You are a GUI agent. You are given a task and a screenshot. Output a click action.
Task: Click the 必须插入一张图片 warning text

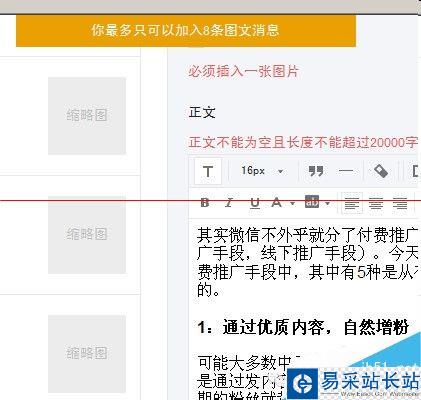243,71
